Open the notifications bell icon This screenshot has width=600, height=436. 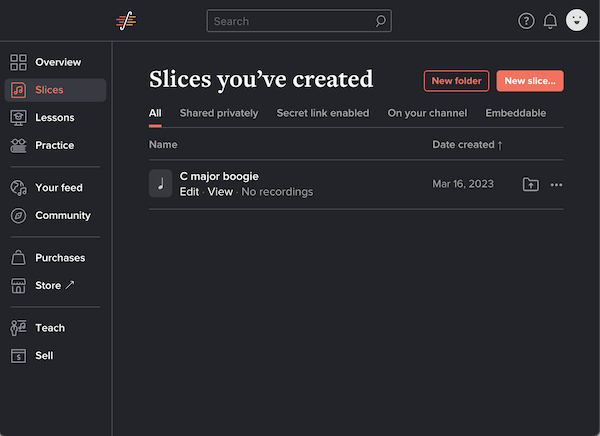(550, 21)
